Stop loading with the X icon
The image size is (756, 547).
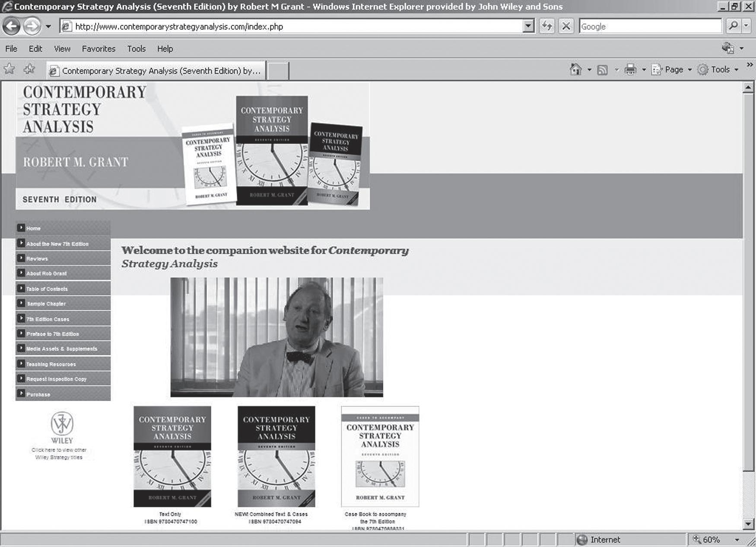[x=566, y=26]
